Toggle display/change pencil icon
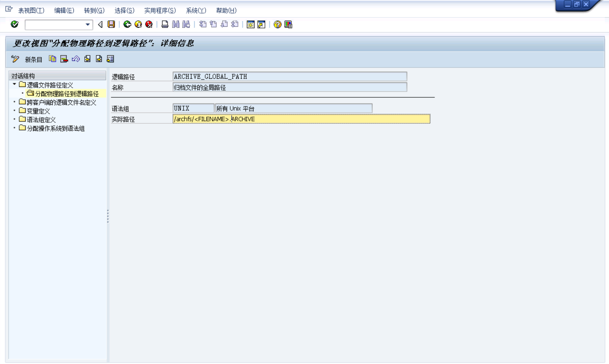 [x=15, y=59]
